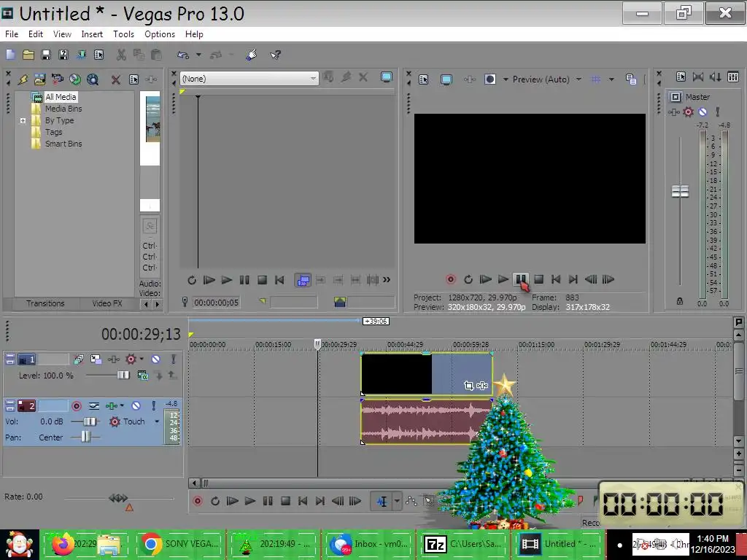The image size is (747, 560).
Task: Open the Tools menu
Action: [123, 34]
